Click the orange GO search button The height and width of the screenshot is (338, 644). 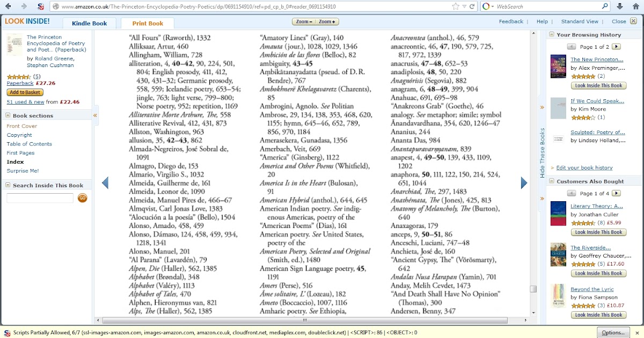click(82, 198)
